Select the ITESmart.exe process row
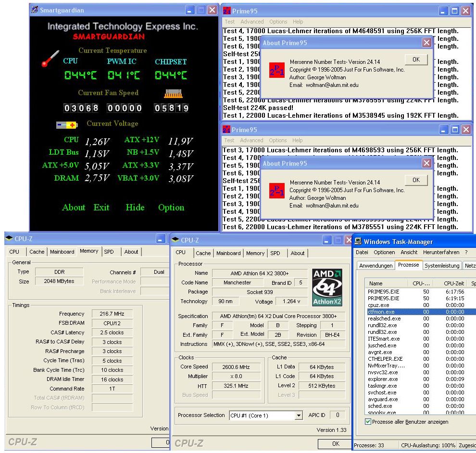This screenshot has width=476, height=453. pos(420,339)
